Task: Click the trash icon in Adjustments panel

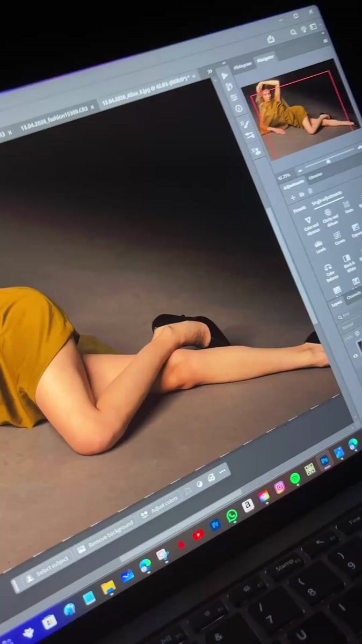Action: pos(310,191)
